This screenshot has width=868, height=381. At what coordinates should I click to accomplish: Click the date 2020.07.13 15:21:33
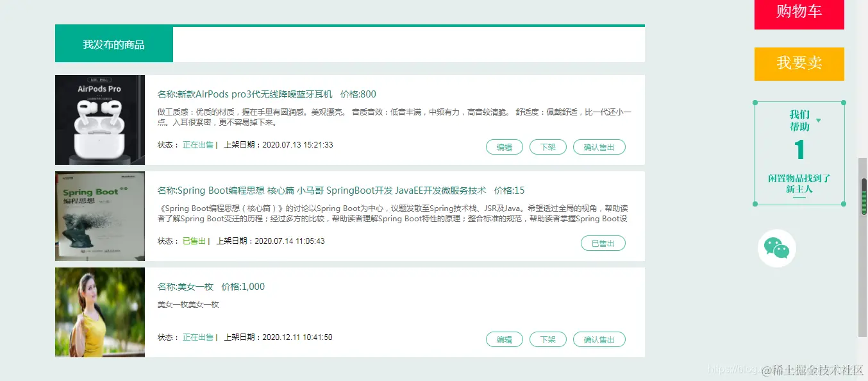point(298,145)
